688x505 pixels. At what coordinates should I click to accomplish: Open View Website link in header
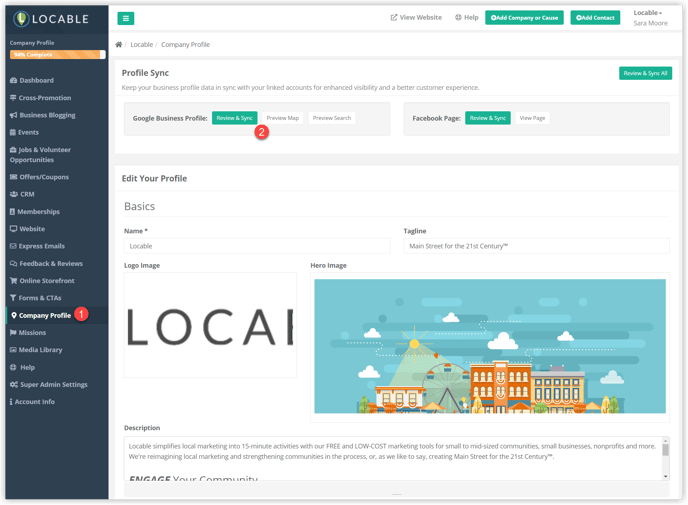click(416, 18)
